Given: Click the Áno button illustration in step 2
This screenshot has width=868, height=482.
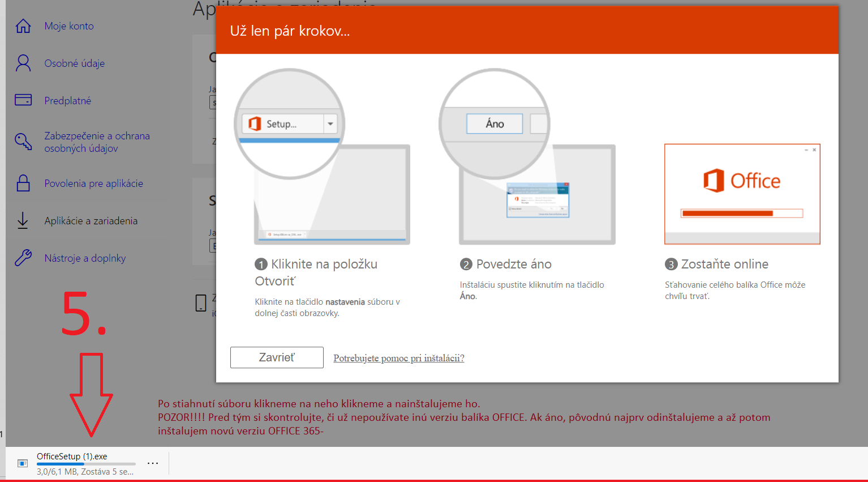Looking at the screenshot, I should (495, 123).
